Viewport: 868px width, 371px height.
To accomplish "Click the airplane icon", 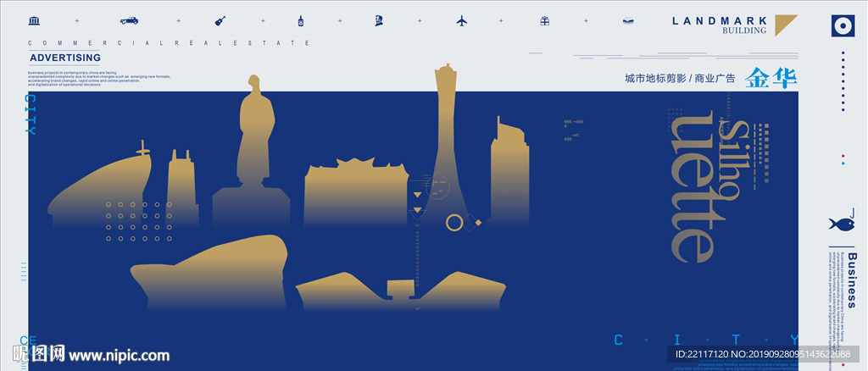I will coord(462,21).
